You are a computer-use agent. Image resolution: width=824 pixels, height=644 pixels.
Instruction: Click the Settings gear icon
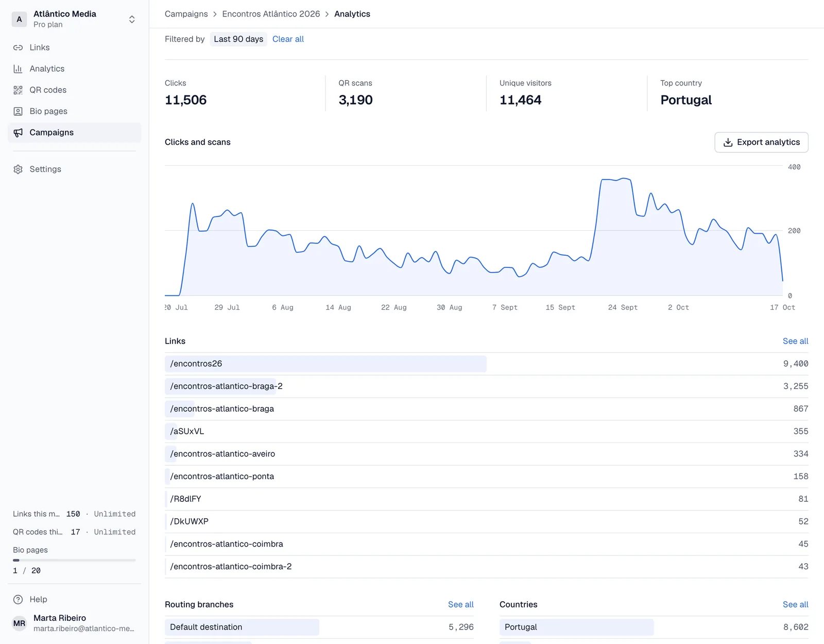18,170
